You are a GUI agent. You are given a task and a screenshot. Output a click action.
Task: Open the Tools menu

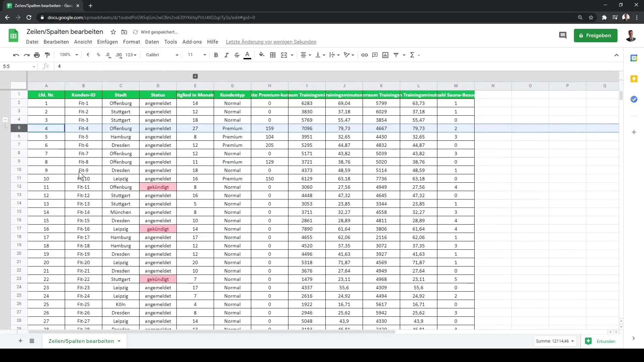click(171, 42)
